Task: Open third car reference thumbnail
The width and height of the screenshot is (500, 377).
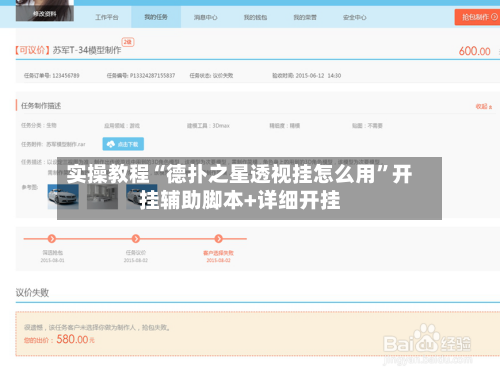Action: pyautogui.click(x=142, y=197)
